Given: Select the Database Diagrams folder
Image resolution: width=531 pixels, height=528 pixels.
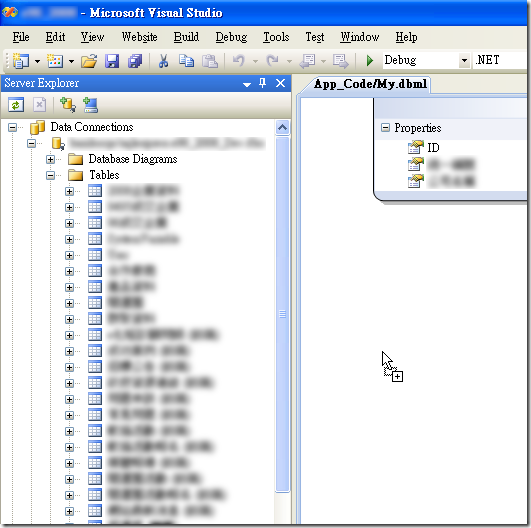Looking at the screenshot, I should 133,159.
